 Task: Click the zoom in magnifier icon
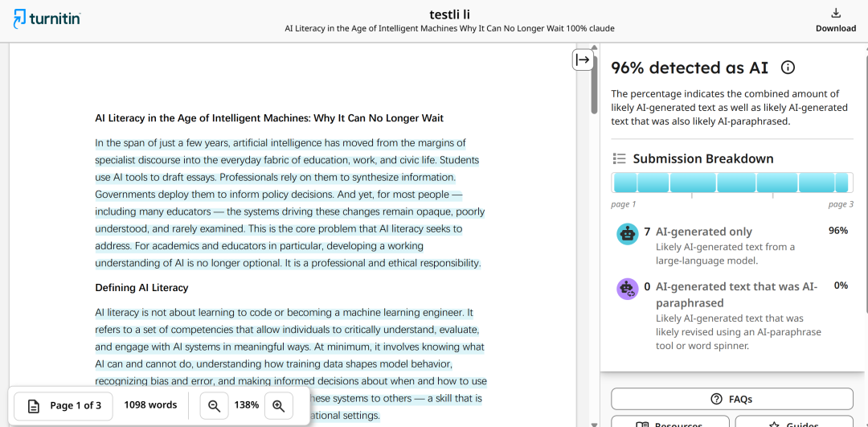tap(278, 405)
